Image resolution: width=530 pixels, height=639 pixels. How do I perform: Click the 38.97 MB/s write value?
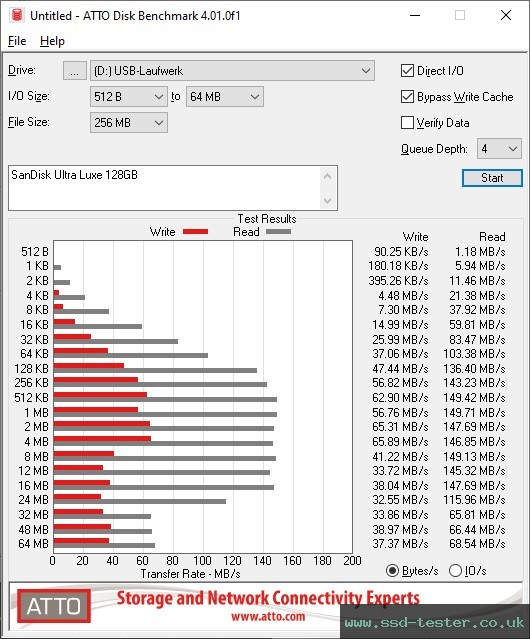(400, 529)
